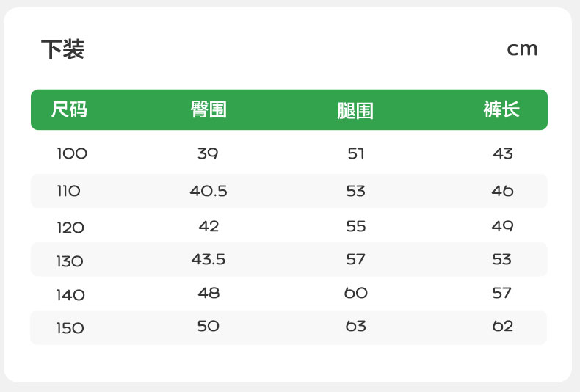Select pants length 49 for size 120
Image resolution: width=580 pixels, height=392 pixels.
tap(503, 227)
